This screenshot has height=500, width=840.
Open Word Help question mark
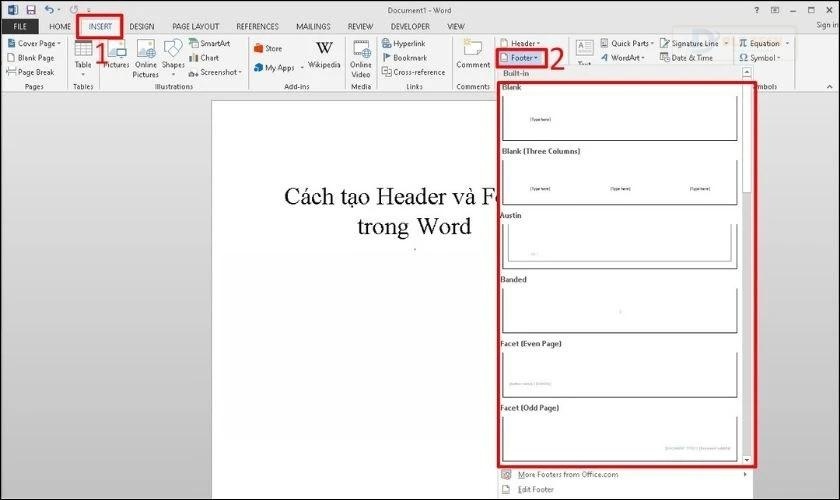point(756,10)
